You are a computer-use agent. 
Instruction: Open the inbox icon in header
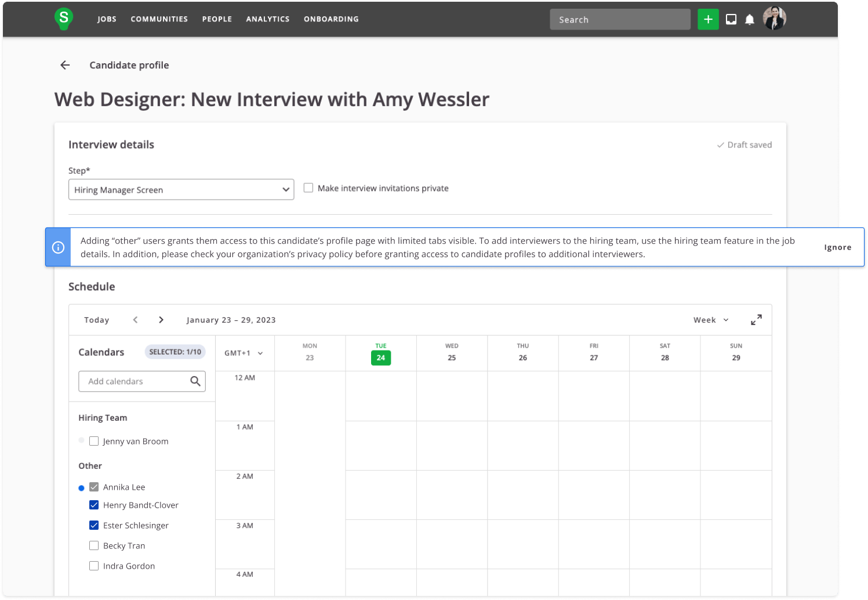click(x=731, y=19)
